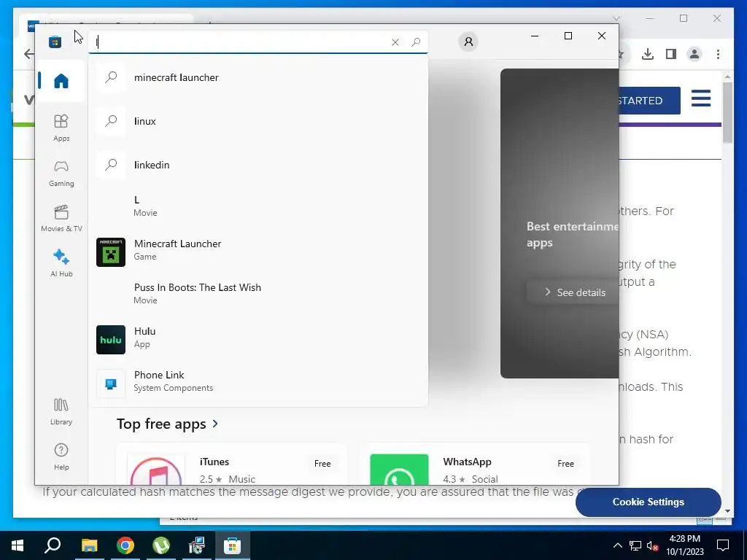Open the Library in Store sidebar

point(61,411)
